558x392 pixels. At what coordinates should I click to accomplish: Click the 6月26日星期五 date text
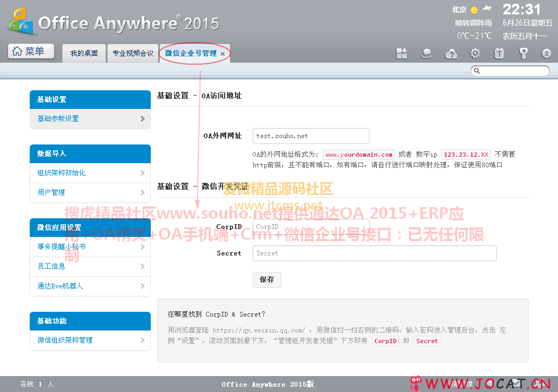pyautogui.click(x=527, y=23)
